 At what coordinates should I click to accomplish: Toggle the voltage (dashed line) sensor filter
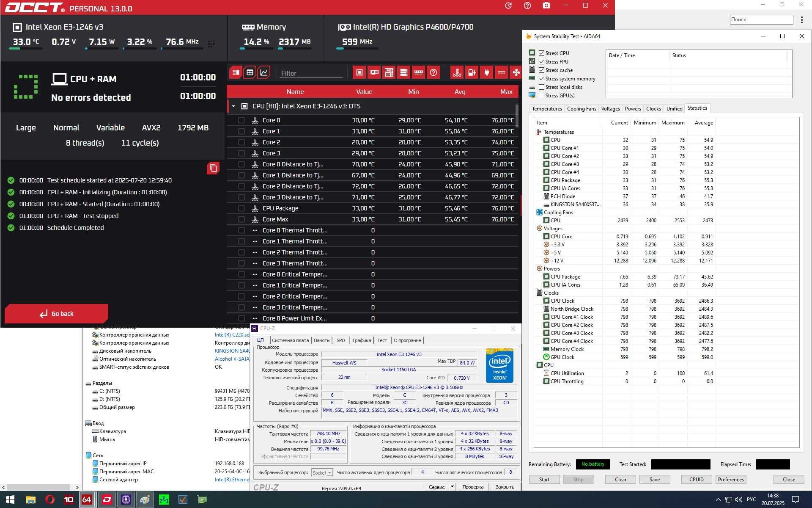point(502,72)
